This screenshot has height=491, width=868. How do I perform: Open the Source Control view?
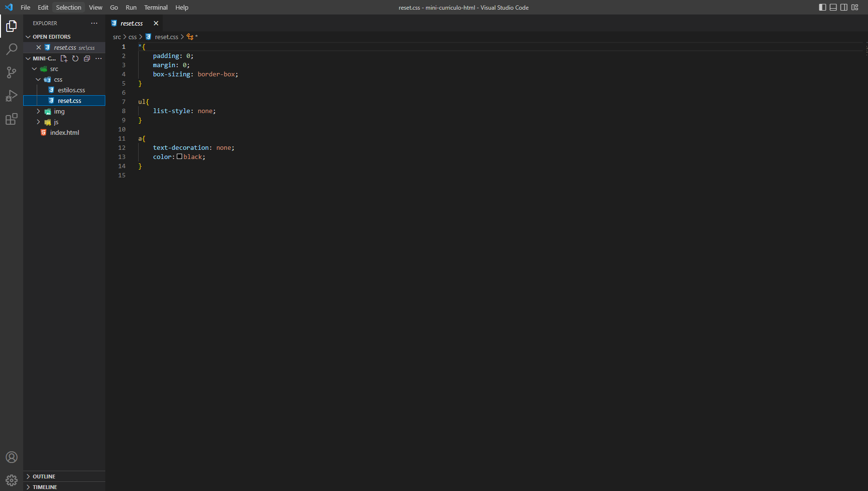12,72
